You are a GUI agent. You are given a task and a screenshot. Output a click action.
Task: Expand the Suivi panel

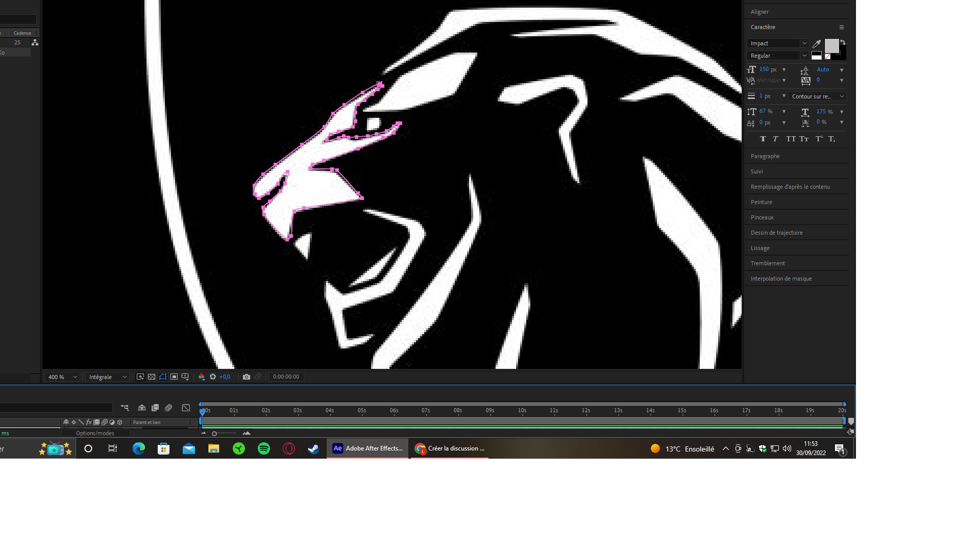click(x=756, y=171)
